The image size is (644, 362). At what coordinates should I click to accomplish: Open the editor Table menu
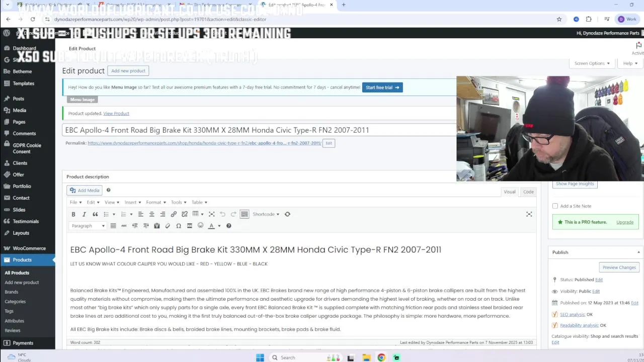point(199,202)
